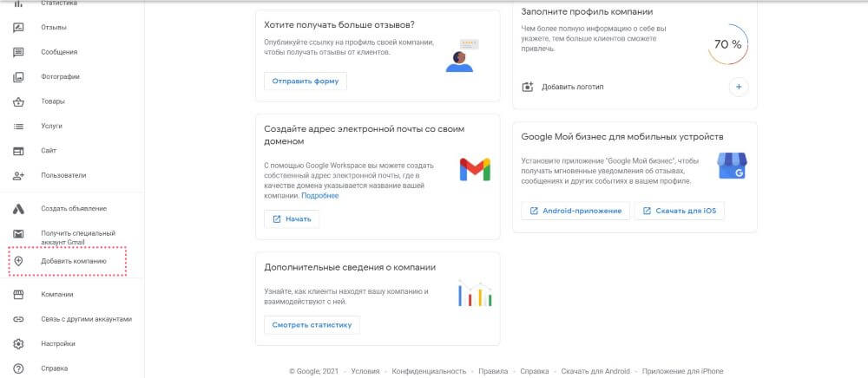This screenshot has height=378, width=868.
Task: Click the Google Ads icon for Создать объявление
Action: pyautogui.click(x=18, y=208)
